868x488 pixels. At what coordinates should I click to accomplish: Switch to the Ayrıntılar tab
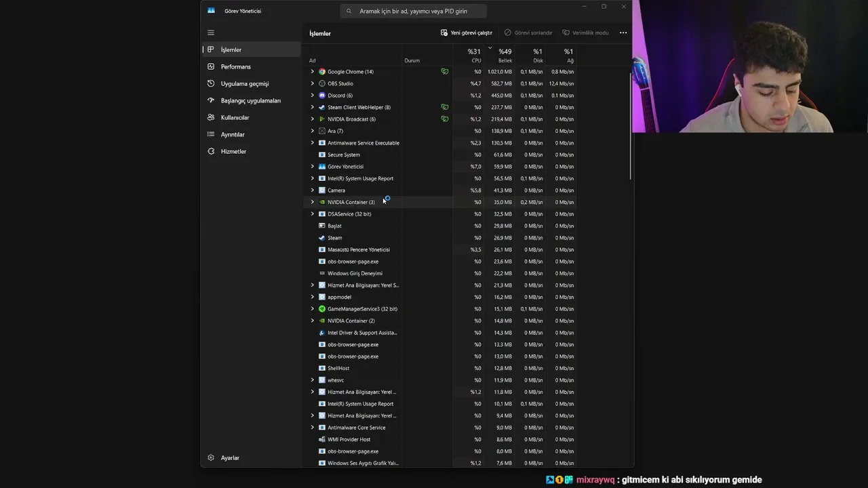[252, 134]
